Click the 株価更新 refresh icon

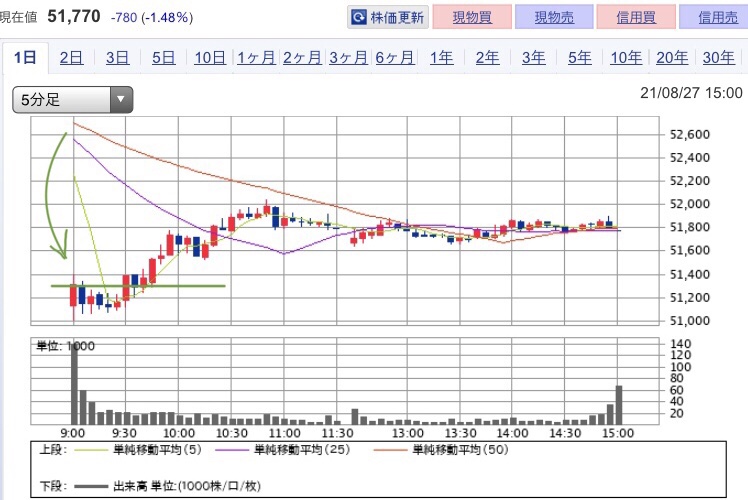coord(359,18)
